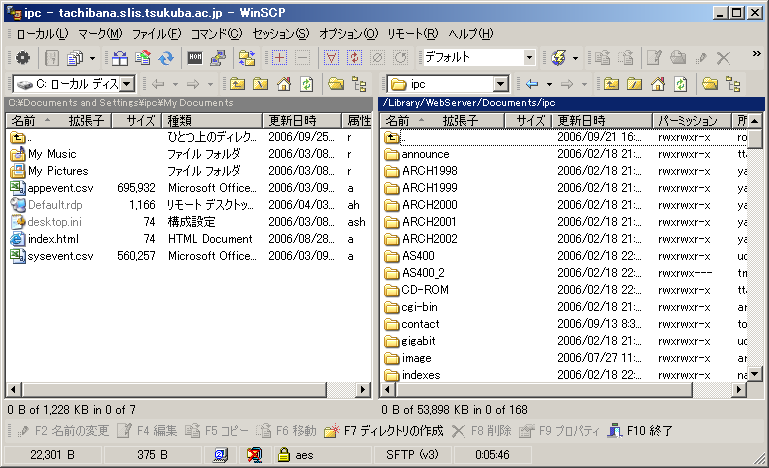The image size is (769, 468).
Task: Click the aes encryption lock icon
Action: click(283, 455)
